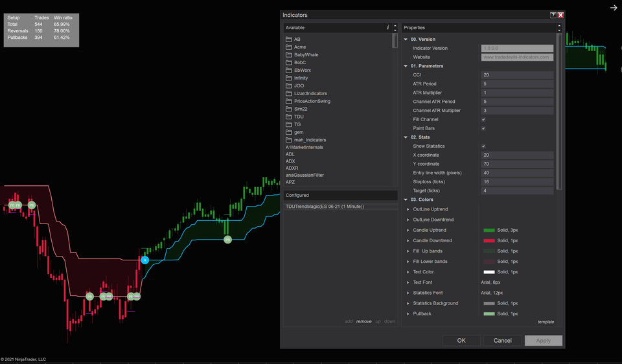Click the arrow icon at top right of screen
The image size is (622, 364).
(x=614, y=8)
